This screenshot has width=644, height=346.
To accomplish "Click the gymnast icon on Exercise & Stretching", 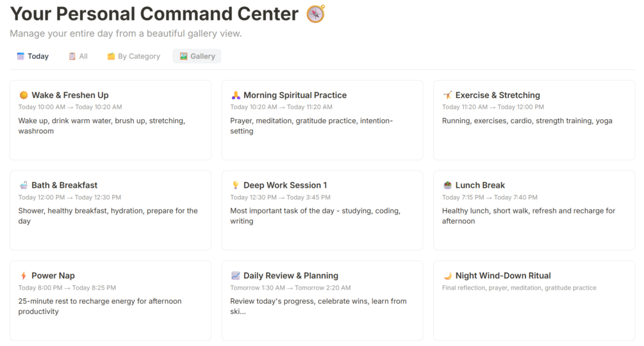I will click(447, 95).
